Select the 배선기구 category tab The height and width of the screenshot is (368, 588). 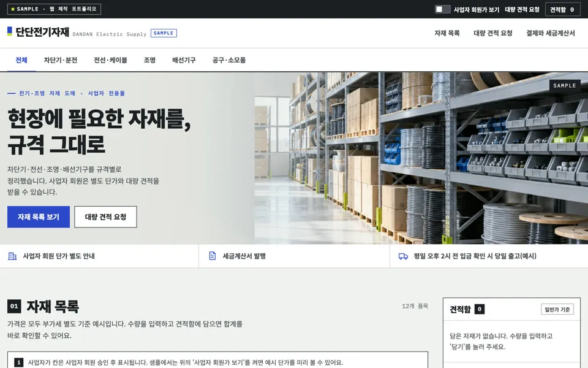pyautogui.click(x=184, y=60)
